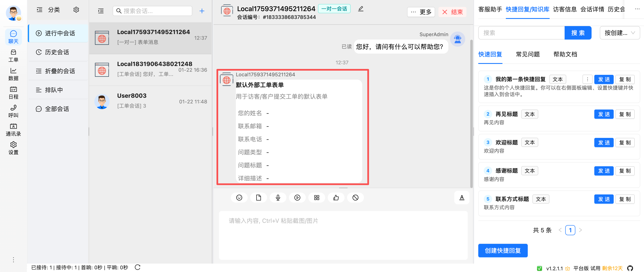The image size is (644, 272).
Task: Go to next page of quick replies
Action: (x=580, y=230)
